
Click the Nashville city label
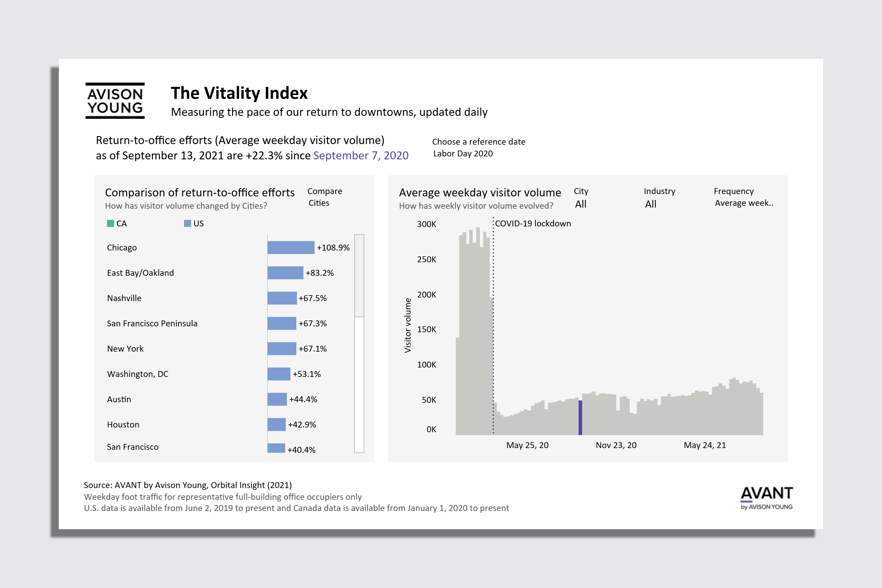click(124, 298)
